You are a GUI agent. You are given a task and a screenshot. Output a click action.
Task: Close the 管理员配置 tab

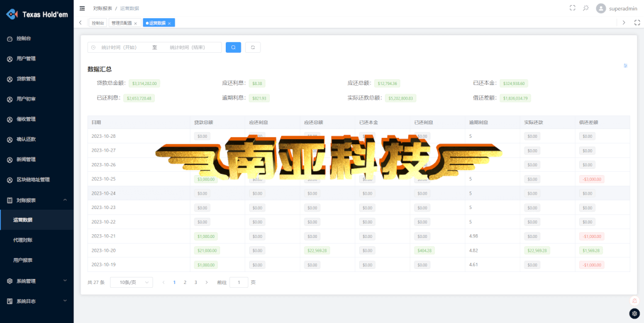tap(136, 23)
